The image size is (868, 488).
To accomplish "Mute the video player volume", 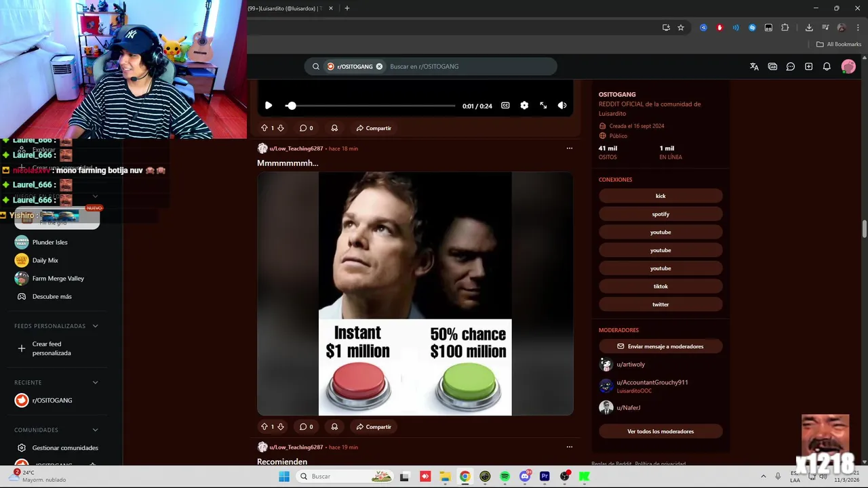I will click(x=562, y=106).
